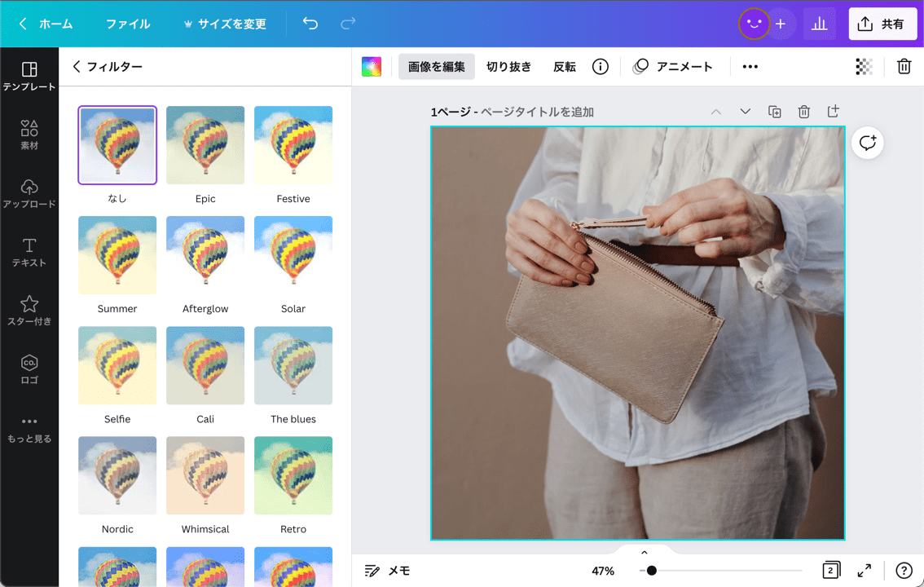Expand the bottom panel with the chevron

(x=644, y=552)
